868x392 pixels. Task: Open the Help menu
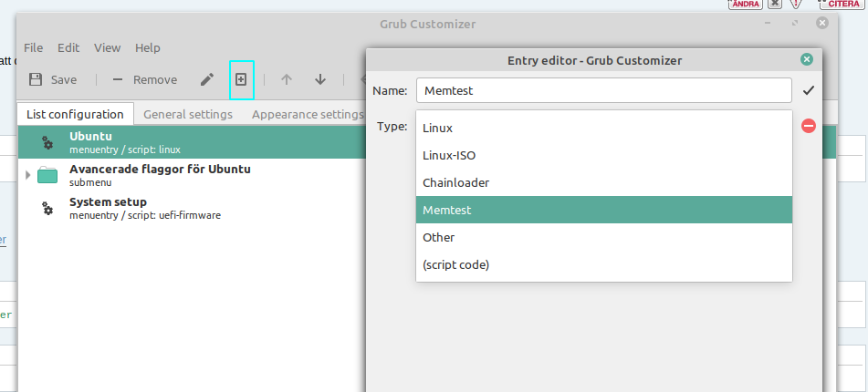point(148,47)
